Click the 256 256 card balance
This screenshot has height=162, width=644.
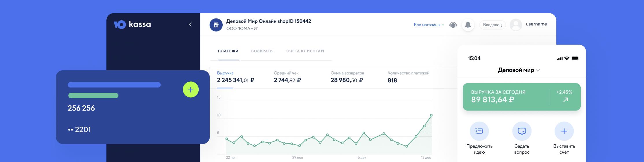[x=81, y=108]
